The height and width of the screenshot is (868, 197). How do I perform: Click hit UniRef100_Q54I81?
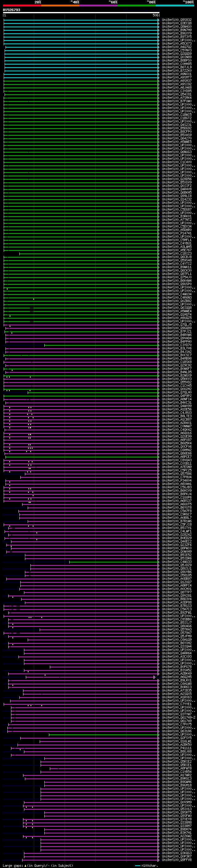click(177, 94)
